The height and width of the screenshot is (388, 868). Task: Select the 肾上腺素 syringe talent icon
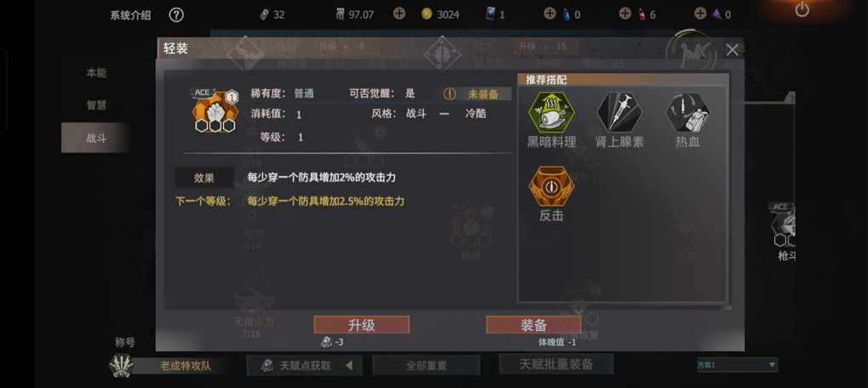[620, 112]
